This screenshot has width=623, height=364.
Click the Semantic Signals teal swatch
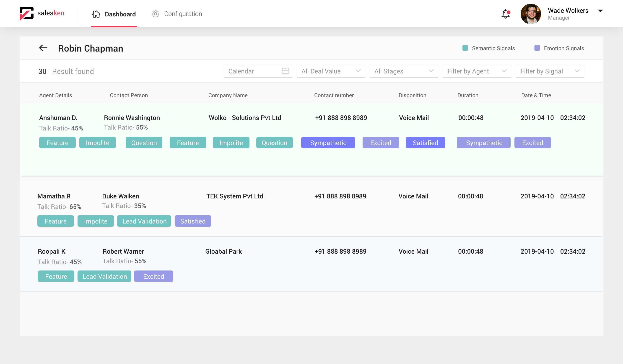465,48
